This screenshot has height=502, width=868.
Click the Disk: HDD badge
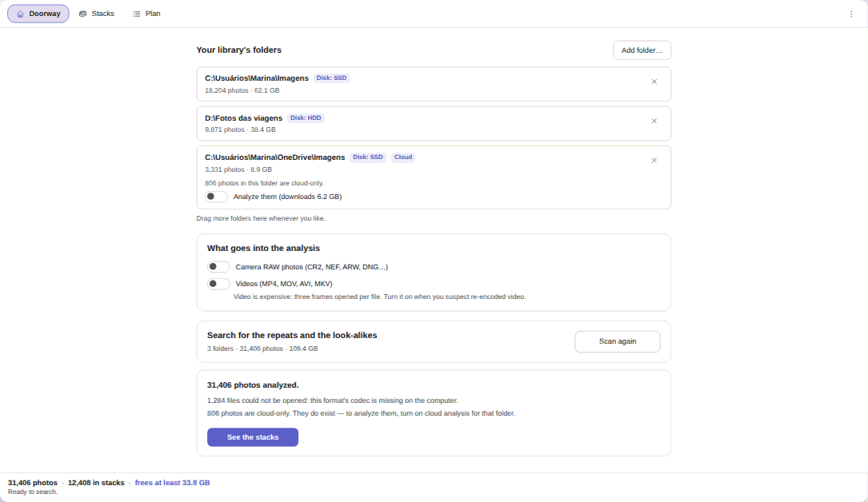(x=306, y=118)
